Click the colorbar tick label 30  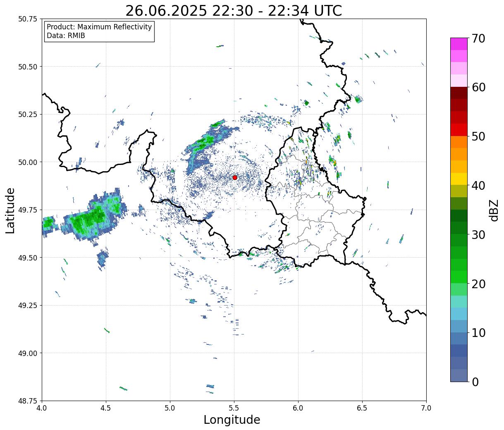pos(478,235)
